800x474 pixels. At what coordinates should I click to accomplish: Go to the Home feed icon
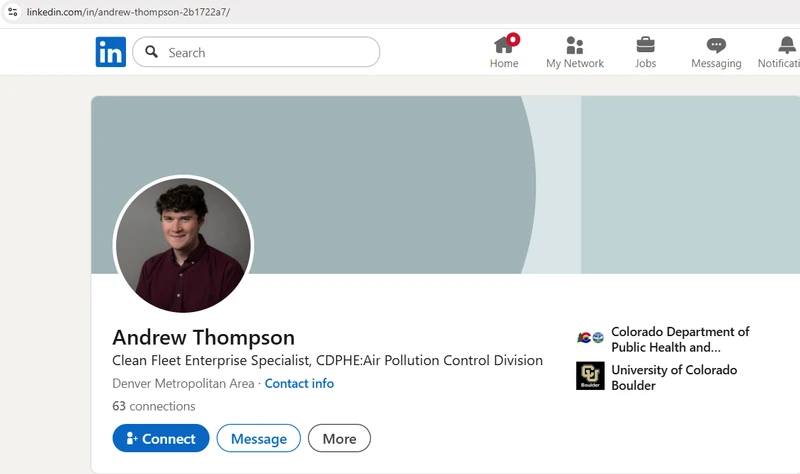click(504, 45)
